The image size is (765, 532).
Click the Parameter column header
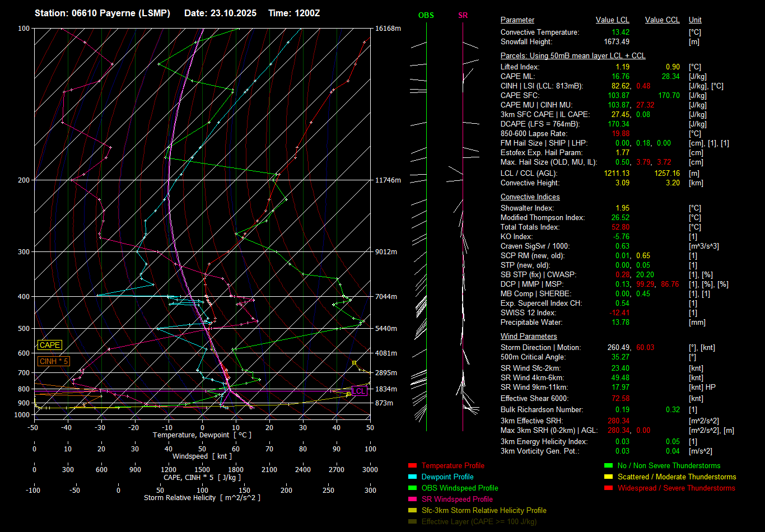pyautogui.click(x=517, y=20)
